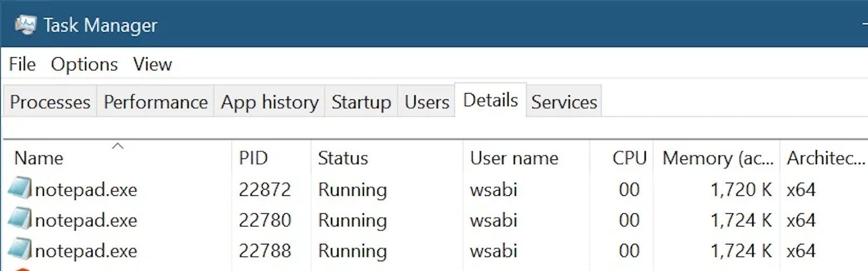868x271 pixels.
Task: Sort by the PID column header
Action: (x=271, y=158)
